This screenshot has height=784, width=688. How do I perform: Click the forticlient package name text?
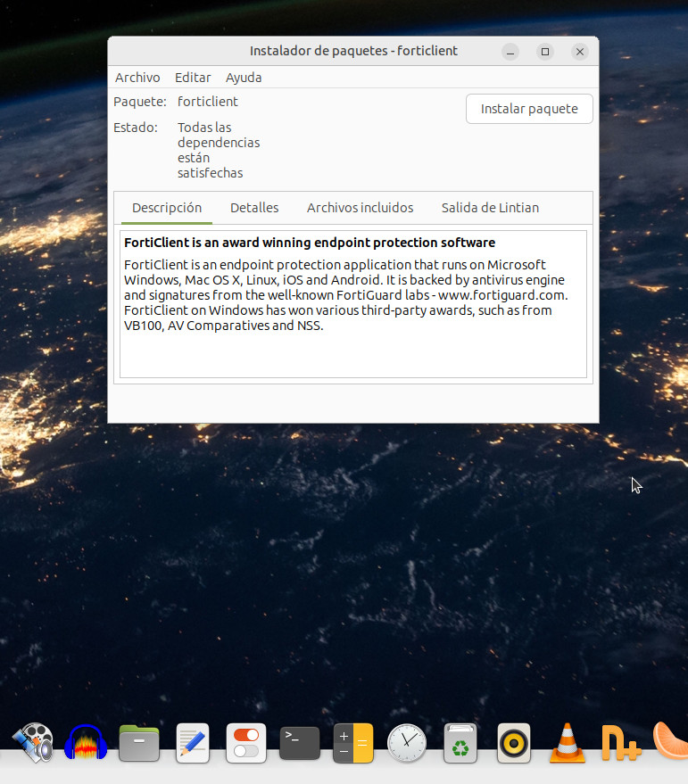coord(208,102)
